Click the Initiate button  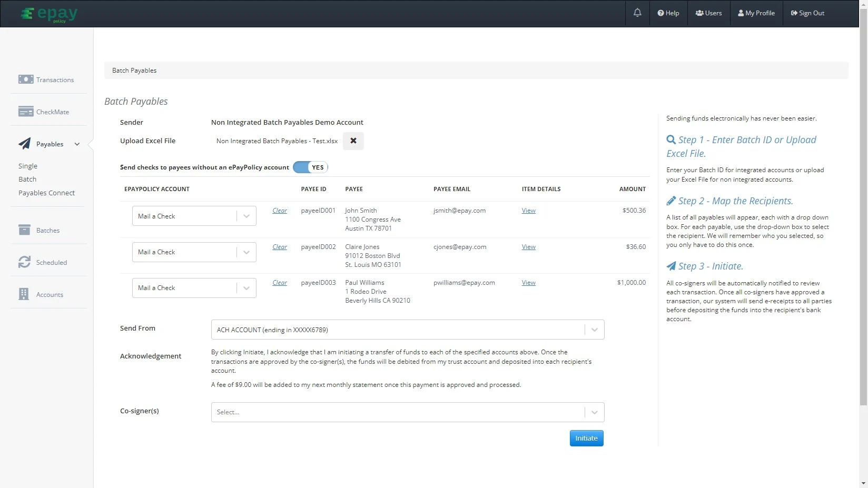click(x=586, y=438)
